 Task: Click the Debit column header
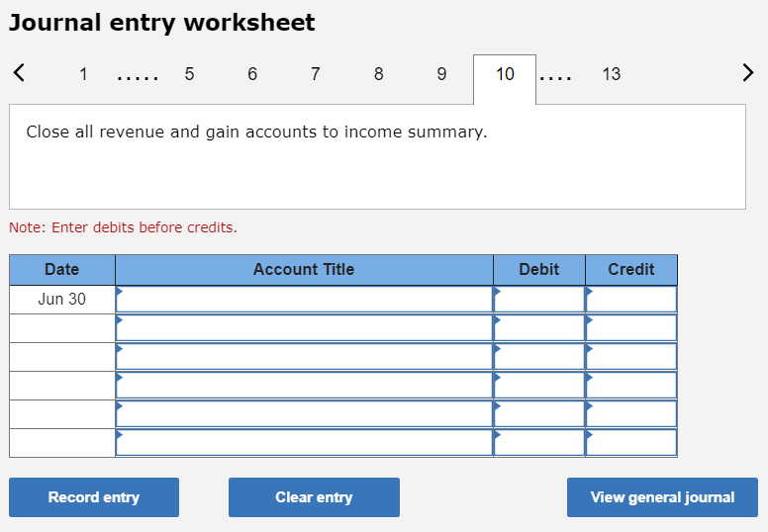[539, 270]
